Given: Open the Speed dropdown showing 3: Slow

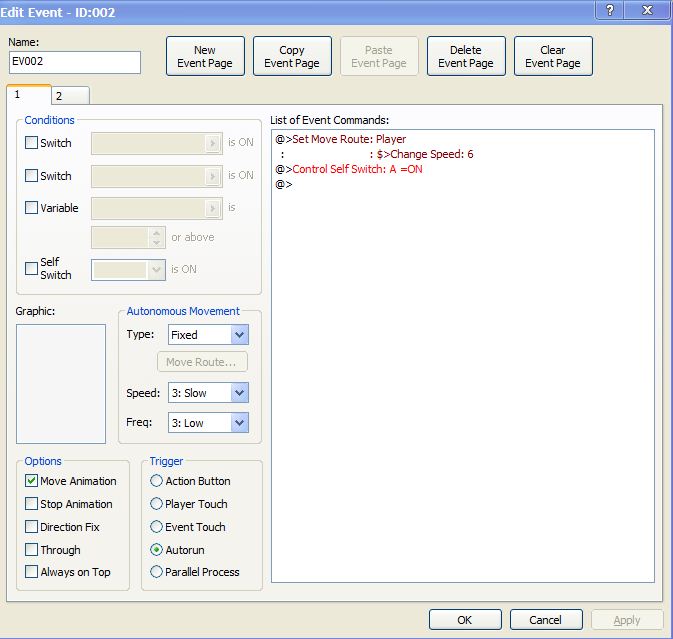Looking at the screenshot, I should (x=208, y=393).
